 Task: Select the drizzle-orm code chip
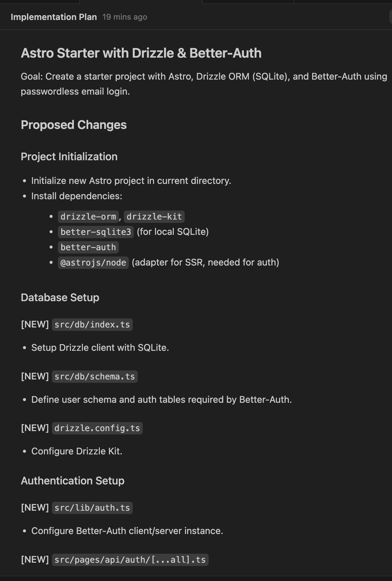pyautogui.click(x=88, y=216)
